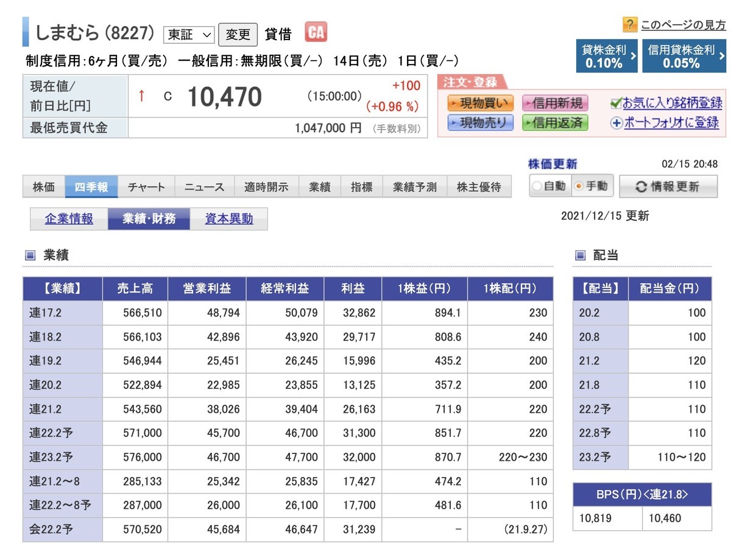Click the 信用新規 order button
Viewport: 731px width, 560px height.
[556, 102]
